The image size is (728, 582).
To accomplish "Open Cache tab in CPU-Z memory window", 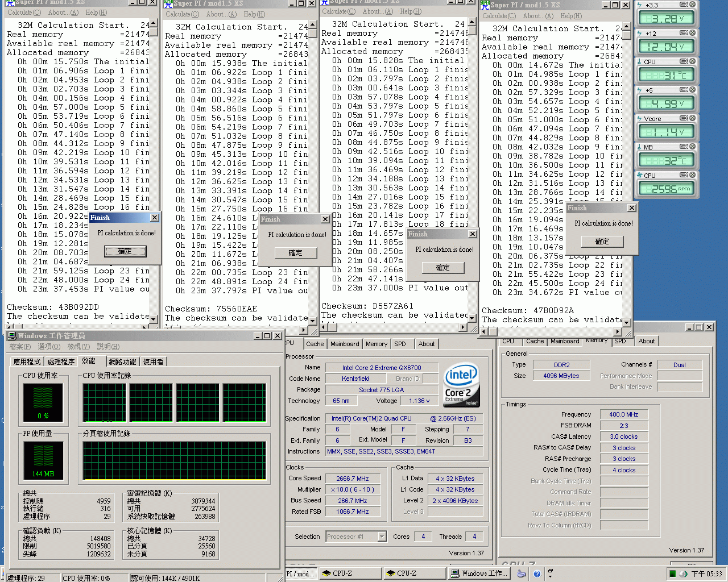I will 535,341.
